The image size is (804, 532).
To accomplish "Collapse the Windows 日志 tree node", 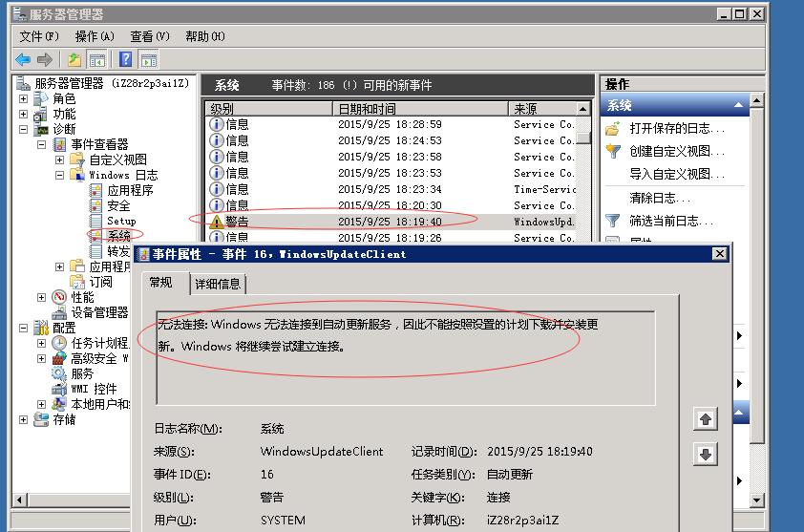I will (x=60, y=176).
